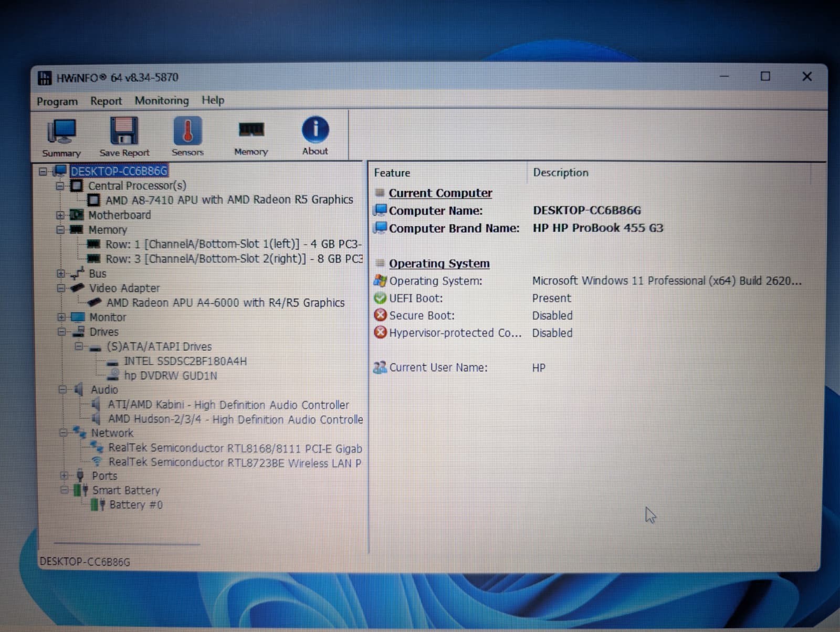This screenshot has width=840, height=632.
Task: Click the Smart Battery icon
Action: (81, 490)
